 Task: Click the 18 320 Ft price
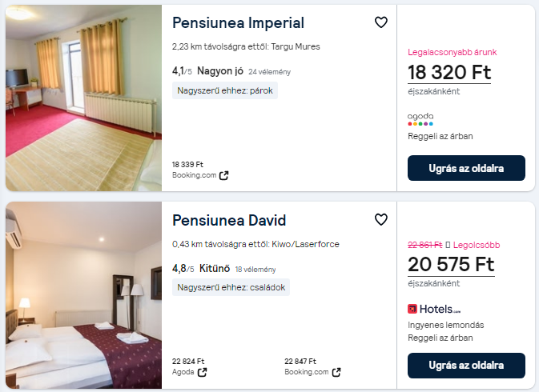click(448, 73)
